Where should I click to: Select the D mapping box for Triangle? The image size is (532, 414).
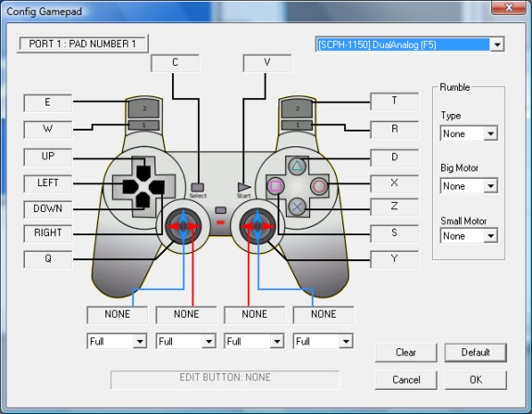394,157
